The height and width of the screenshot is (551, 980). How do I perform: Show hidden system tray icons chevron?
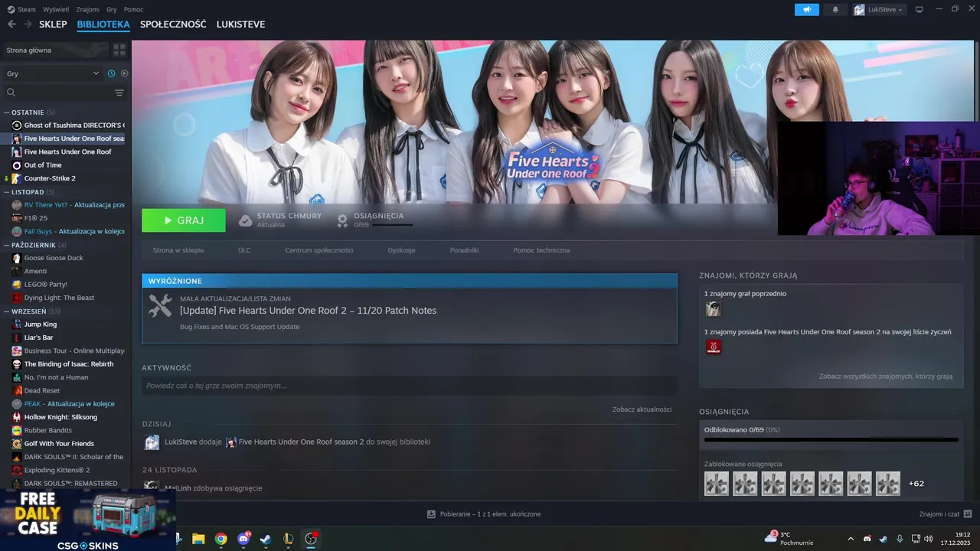pos(851,539)
